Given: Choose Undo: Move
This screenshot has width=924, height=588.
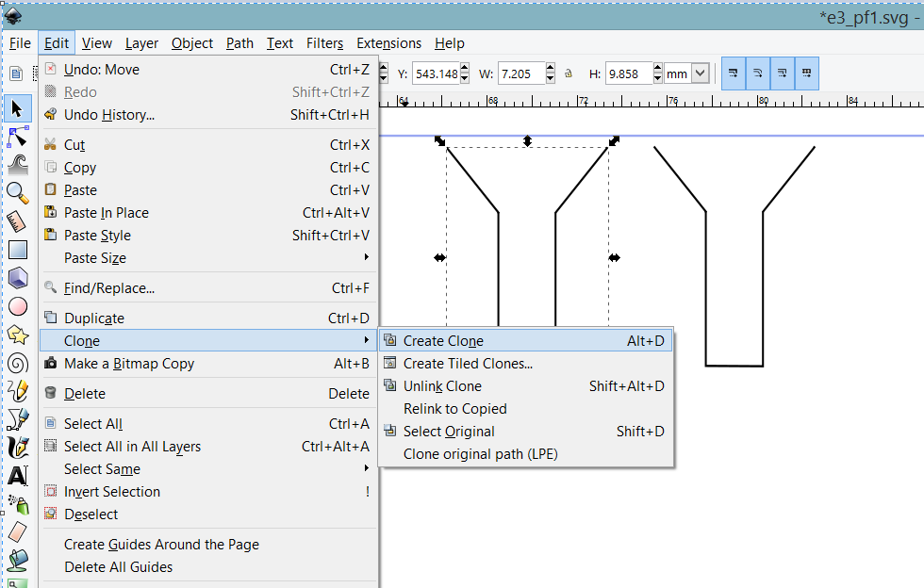Looking at the screenshot, I should 208,70.
